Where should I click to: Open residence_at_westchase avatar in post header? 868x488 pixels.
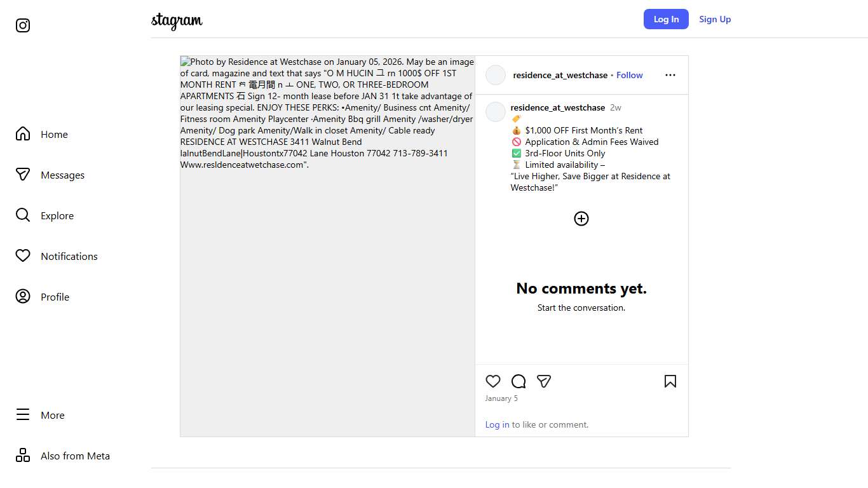pos(496,75)
